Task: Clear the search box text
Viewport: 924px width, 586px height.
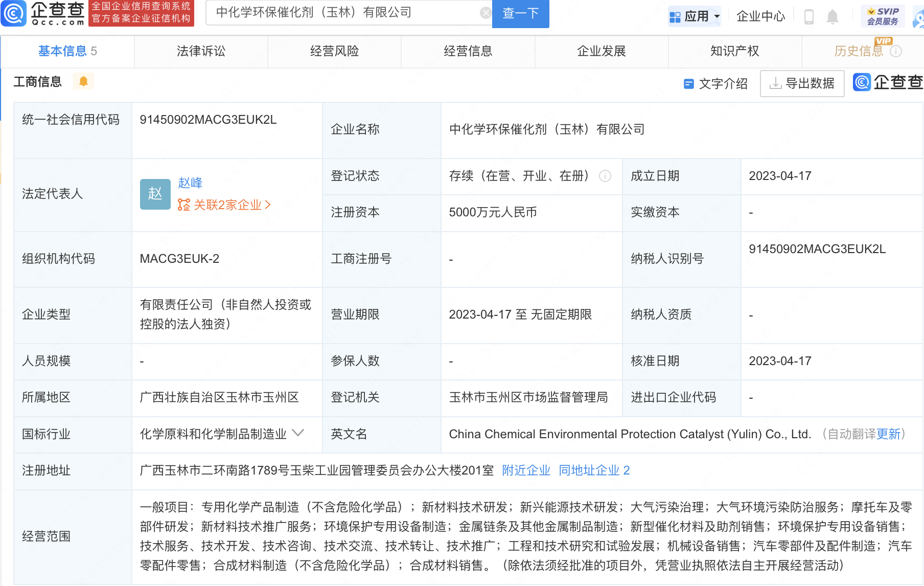Action: tap(486, 13)
